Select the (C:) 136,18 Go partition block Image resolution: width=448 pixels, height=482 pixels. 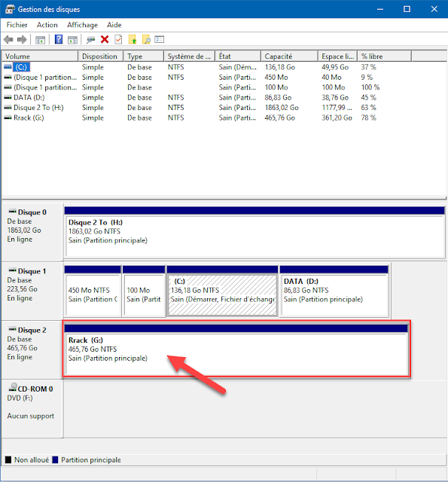[222, 291]
